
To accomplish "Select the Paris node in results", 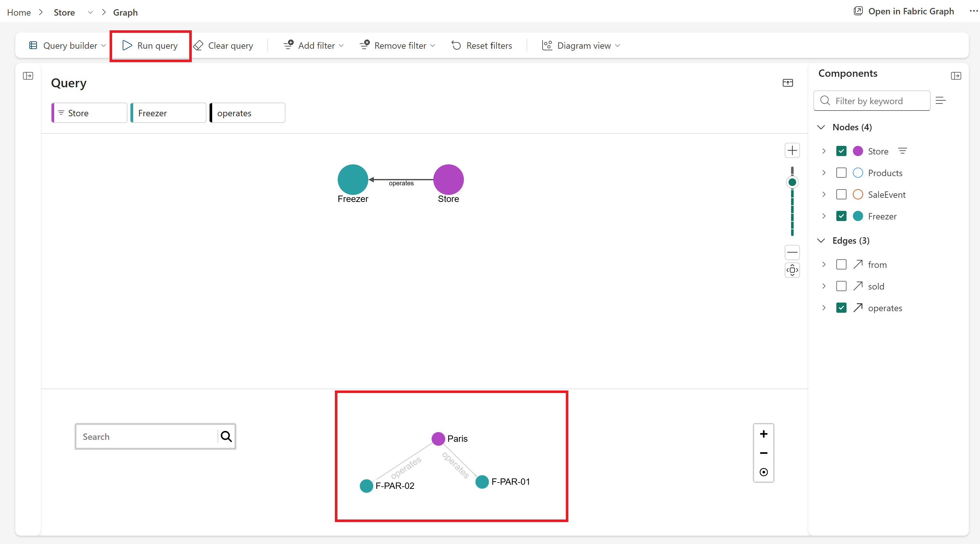I will 438,439.
